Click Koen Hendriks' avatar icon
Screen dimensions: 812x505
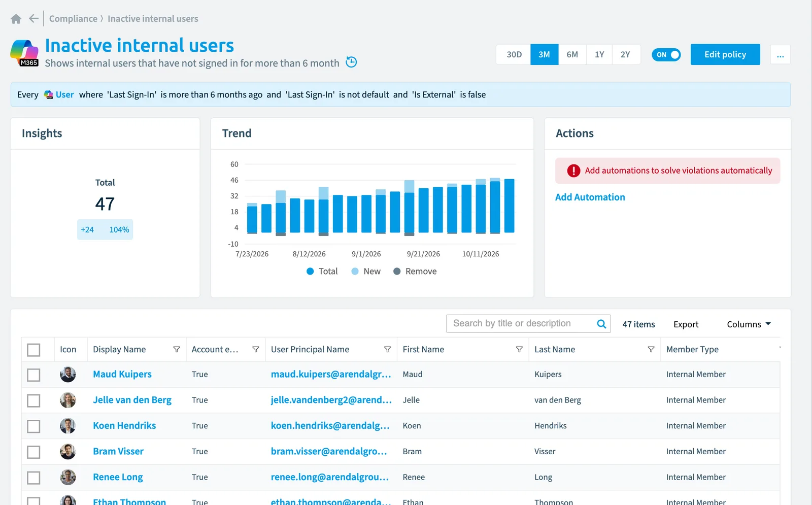[68, 426]
